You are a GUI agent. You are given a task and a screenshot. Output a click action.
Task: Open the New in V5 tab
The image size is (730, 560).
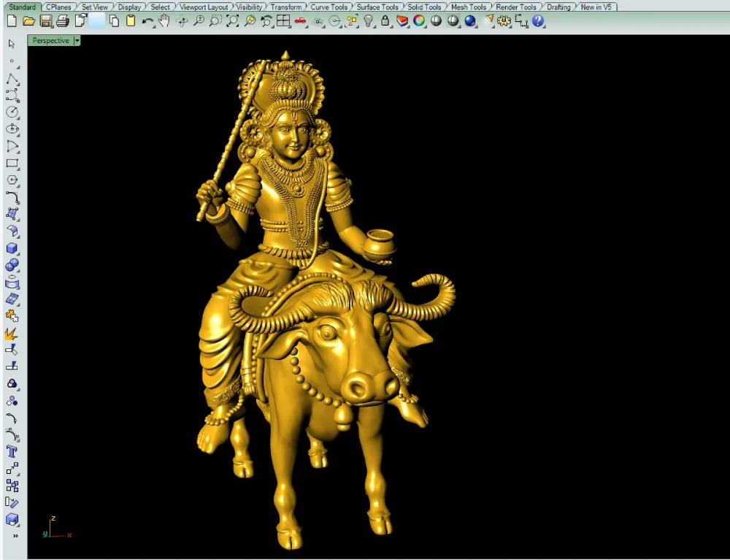596,7
